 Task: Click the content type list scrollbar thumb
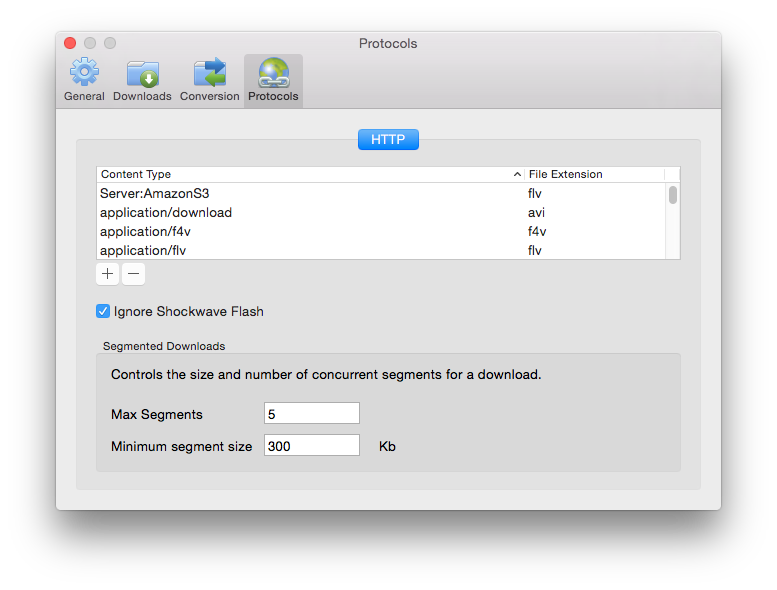point(672,195)
